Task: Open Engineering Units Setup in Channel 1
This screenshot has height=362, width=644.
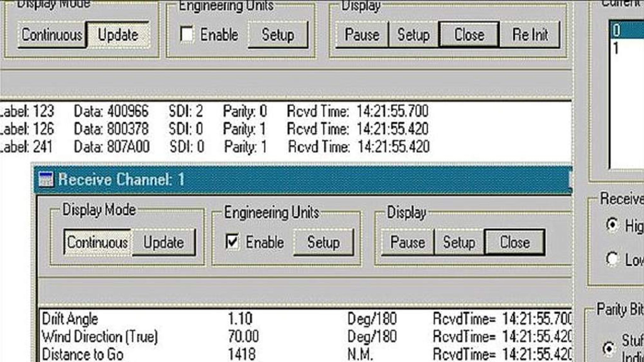Action: (x=323, y=242)
